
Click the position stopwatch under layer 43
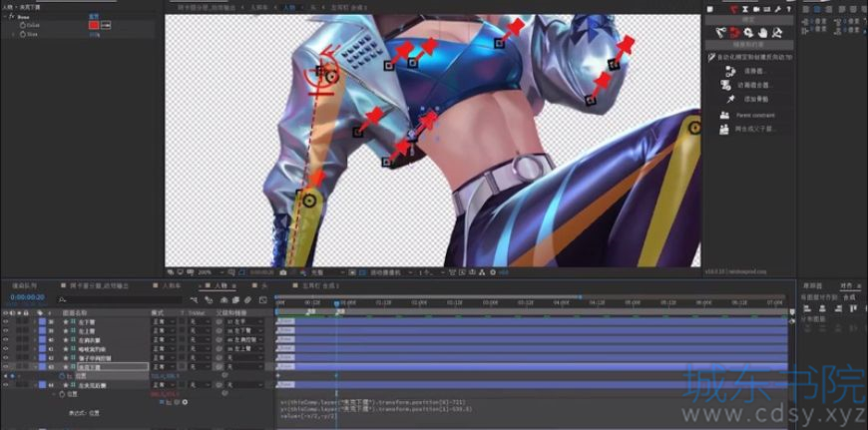point(62,376)
